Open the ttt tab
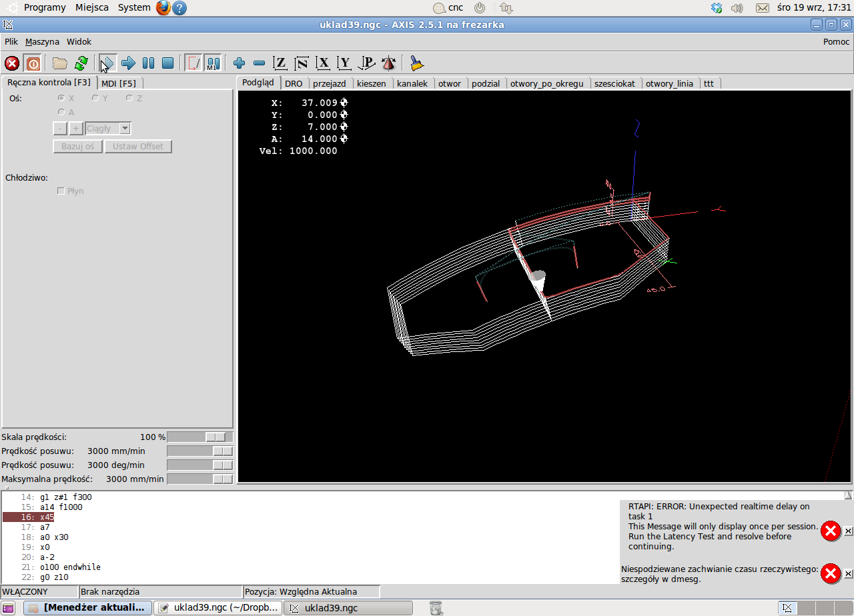 click(709, 83)
